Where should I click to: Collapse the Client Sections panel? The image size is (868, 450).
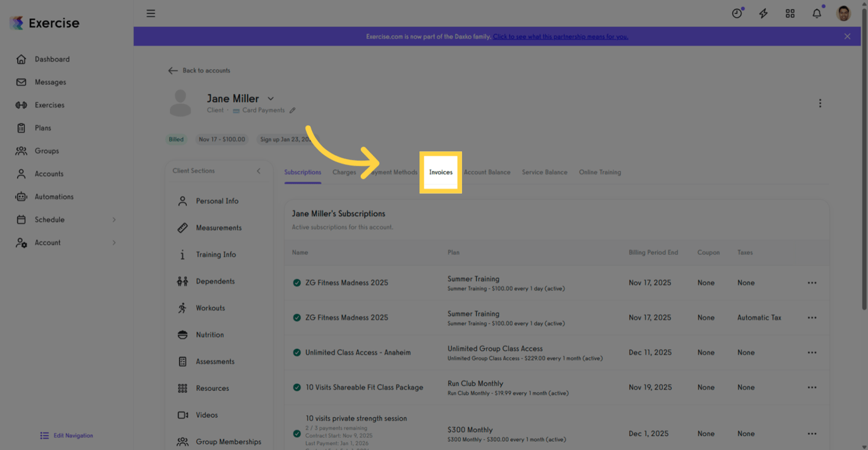click(258, 170)
